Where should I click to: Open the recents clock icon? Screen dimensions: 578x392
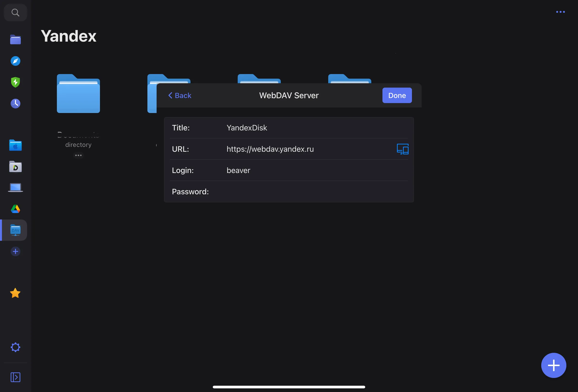click(x=15, y=103)
